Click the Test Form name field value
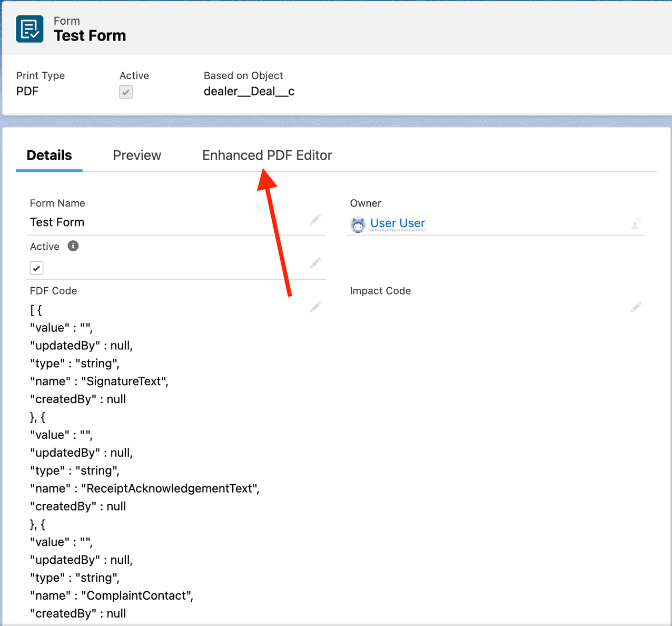 coord(57,222)
